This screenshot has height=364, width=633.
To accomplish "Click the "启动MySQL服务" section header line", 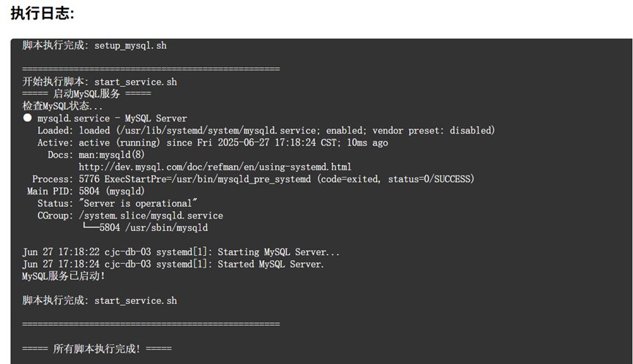I will 87,94.
